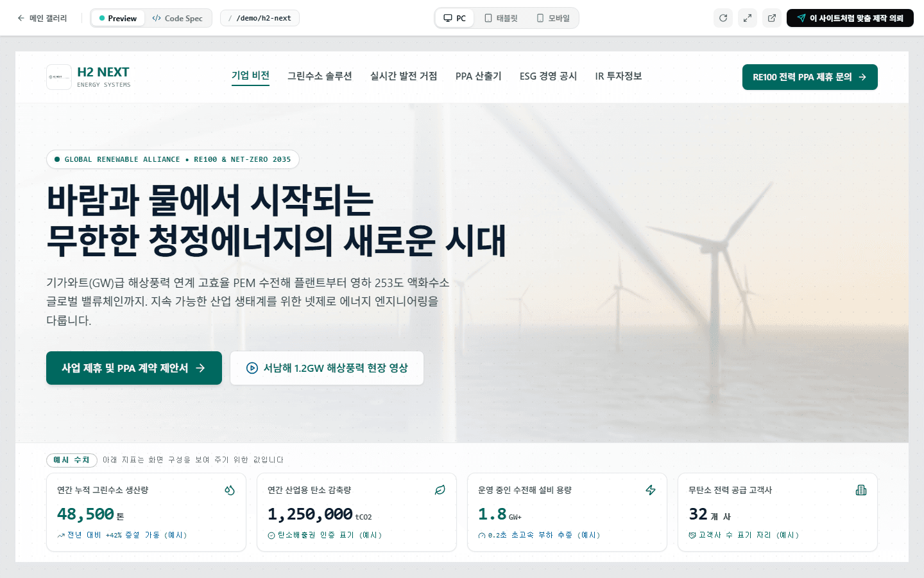Open the 그린수소 솔루션 menu item
Viewport: 924px width, 578px height.
(320, 76)
